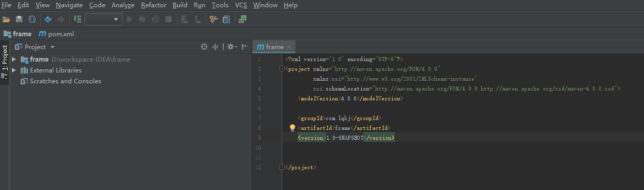The height and width of the screenshot is (190, 644).
Task: Open the Code menu
Action: [x=97, y=5]
